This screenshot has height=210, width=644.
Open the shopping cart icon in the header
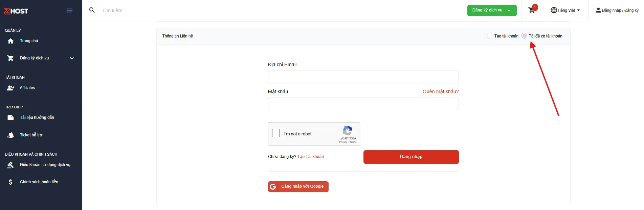pos(531,10)
